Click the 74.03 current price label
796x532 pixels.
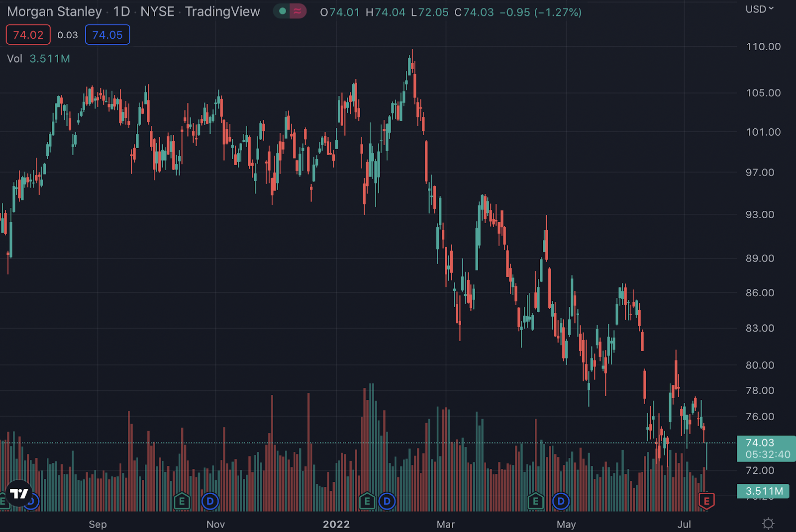766,448
